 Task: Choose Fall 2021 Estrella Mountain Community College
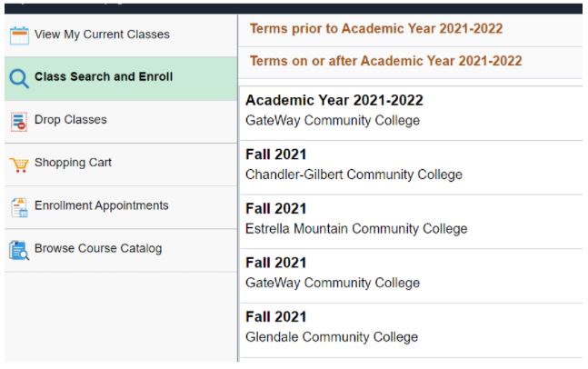tap(356, 219)
